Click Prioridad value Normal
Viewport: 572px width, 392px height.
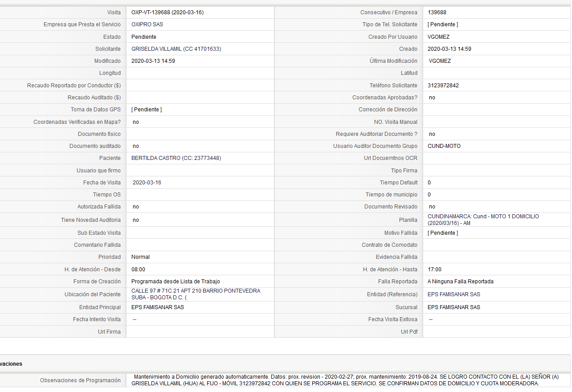[x=140, y=257]
